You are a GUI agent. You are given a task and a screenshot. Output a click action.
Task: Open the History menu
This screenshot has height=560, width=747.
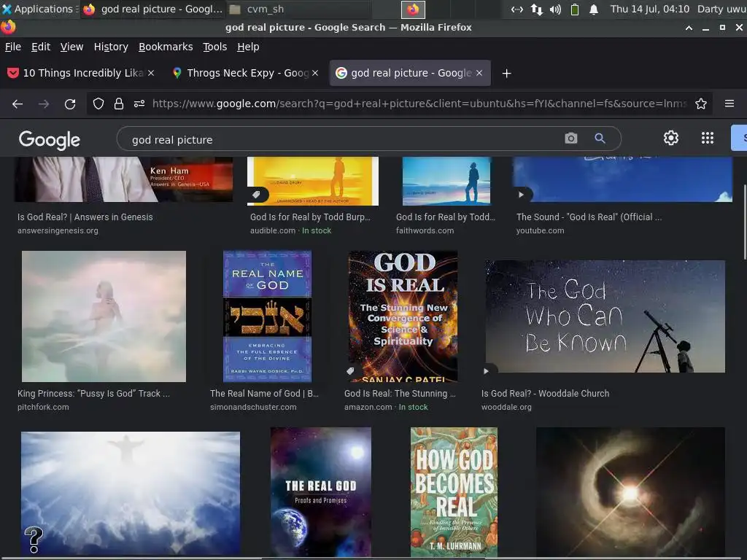point(111,47)
